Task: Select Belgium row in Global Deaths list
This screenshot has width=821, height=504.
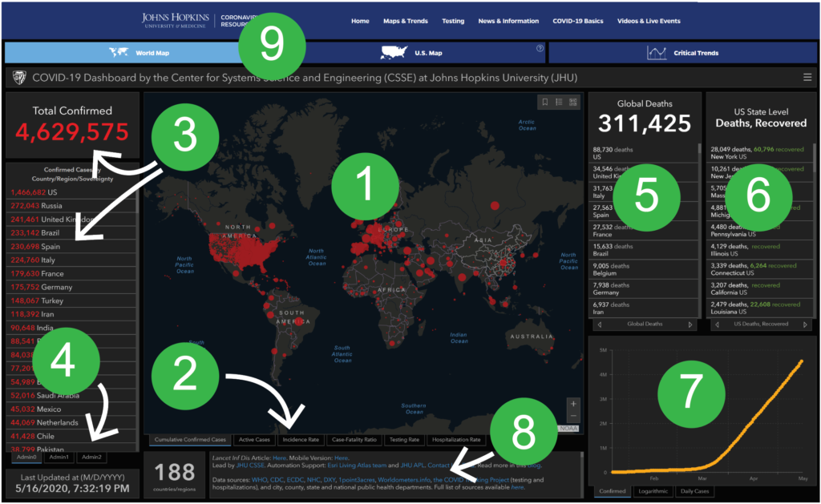Action: tap(644, 269)
